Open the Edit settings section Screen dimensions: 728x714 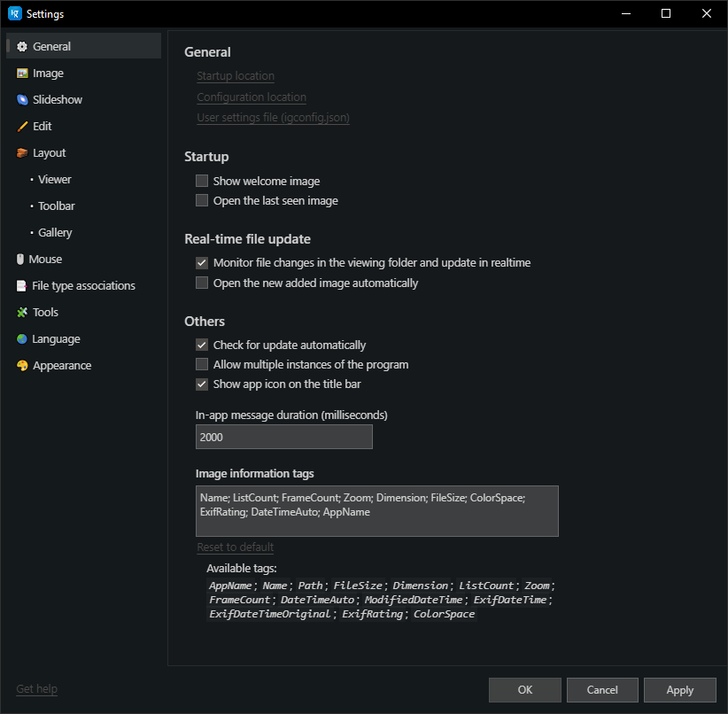(83, 126)
